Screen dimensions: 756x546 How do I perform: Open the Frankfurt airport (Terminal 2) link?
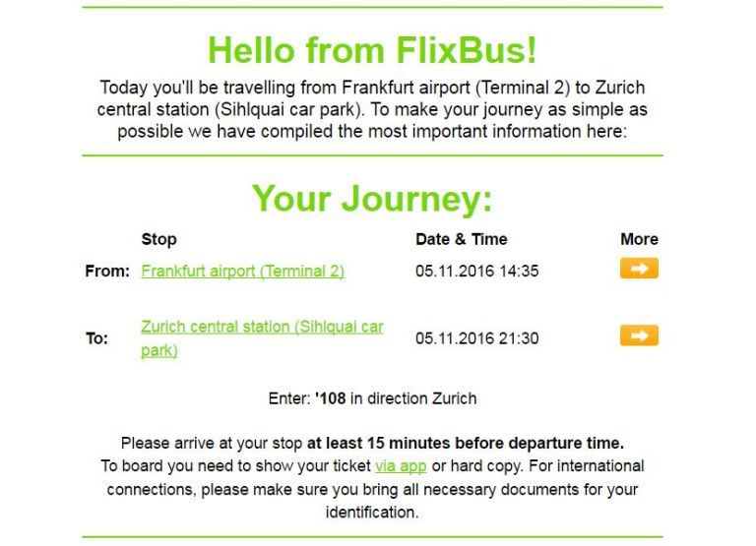[242, 272]
